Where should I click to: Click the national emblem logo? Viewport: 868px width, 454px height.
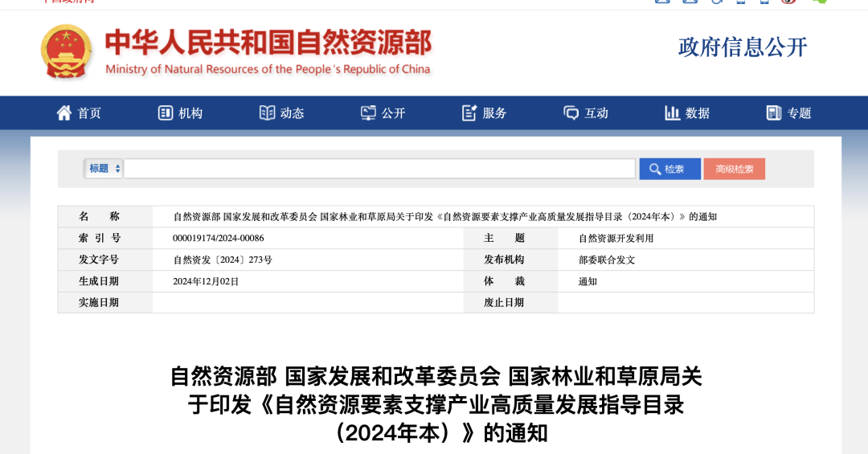(66, 51)
